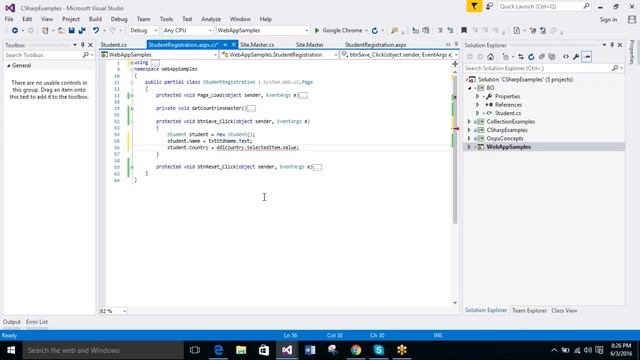Open the account avatar icon near Sign in

pyautogui.click(x=632, y=19)
